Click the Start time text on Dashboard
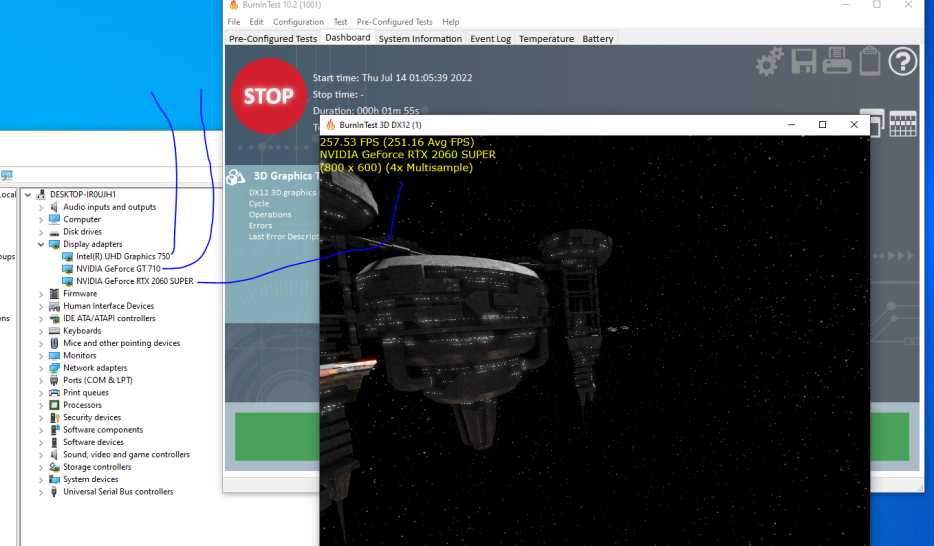Viewport: 934px width, 546px height. coord(393,77)
